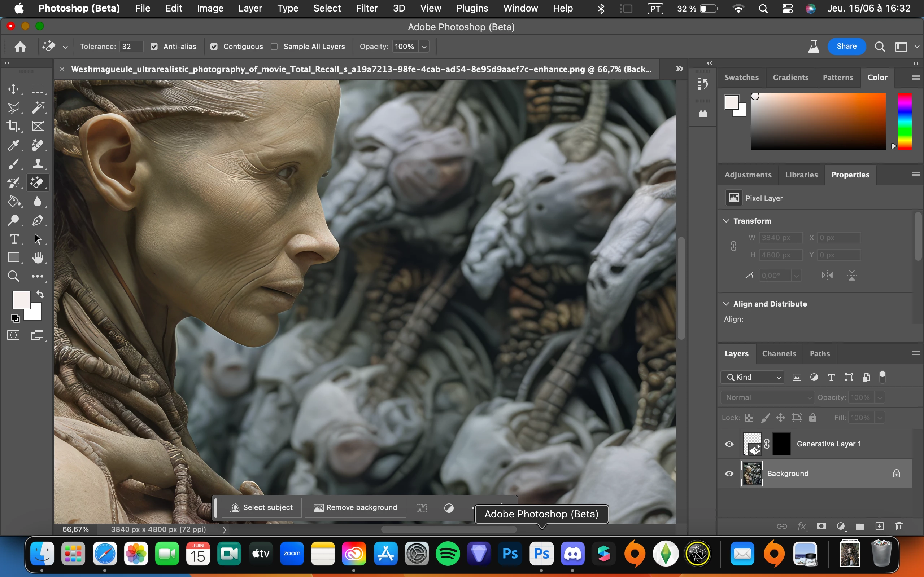
Task: Select the Move tool
Action: (x=13, y=89)
